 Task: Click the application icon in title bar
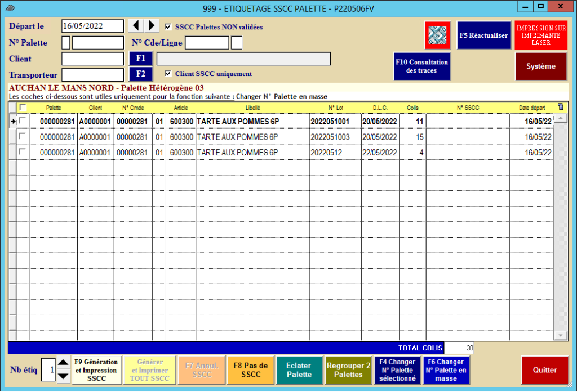pos(10,7)
